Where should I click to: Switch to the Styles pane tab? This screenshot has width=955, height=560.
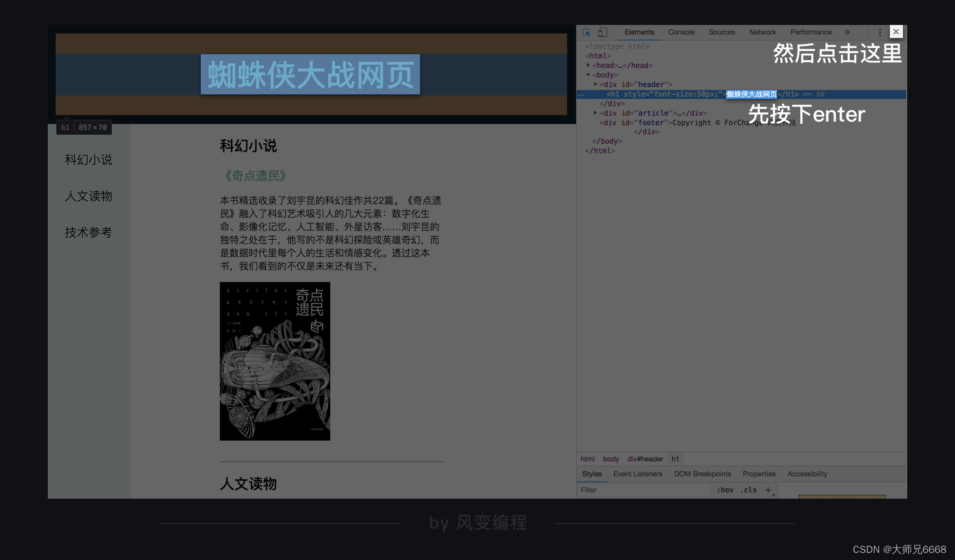coord(592,474)
